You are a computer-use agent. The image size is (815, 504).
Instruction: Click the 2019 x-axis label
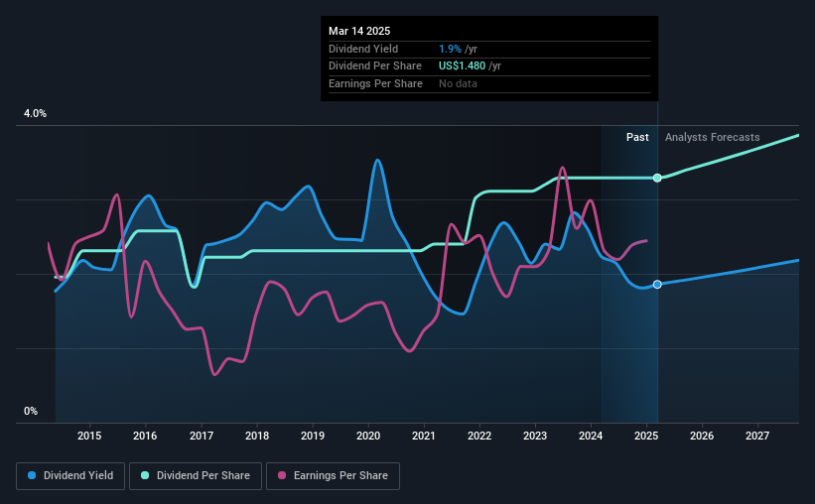[x=313, y=436]
